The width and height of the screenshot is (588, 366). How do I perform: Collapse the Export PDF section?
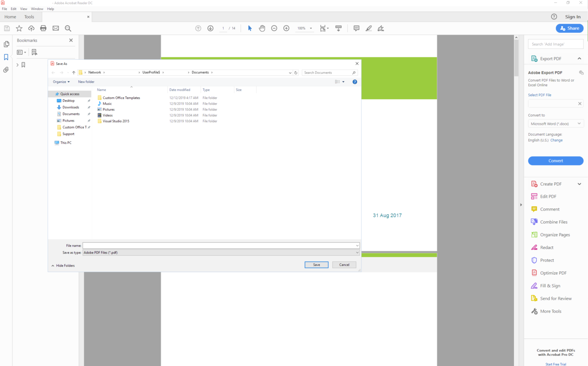click(x=579, y=59)
